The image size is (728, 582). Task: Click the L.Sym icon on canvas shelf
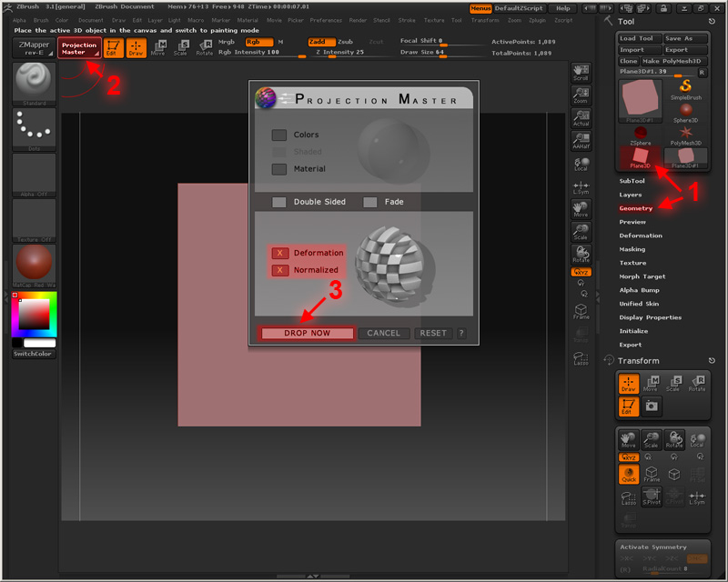pos(581,187)
